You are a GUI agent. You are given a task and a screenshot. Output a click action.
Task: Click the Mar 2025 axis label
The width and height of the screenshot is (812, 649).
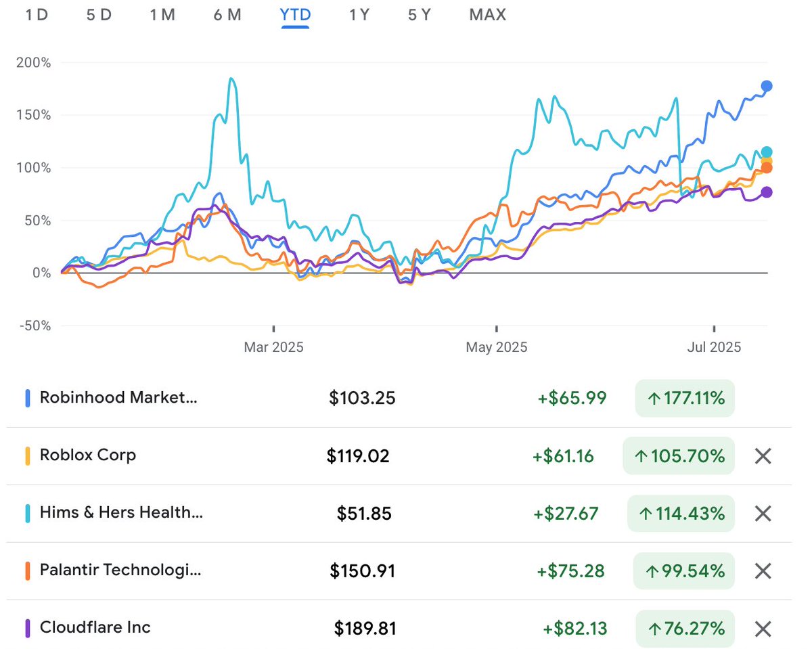pos(273,347)
